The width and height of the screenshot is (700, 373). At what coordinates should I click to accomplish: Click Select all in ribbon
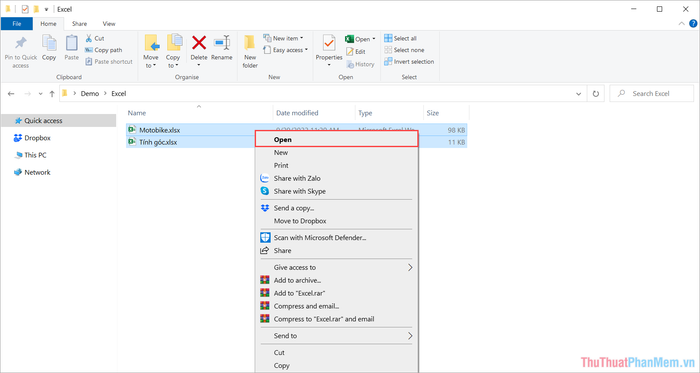[x=400, y=38]
